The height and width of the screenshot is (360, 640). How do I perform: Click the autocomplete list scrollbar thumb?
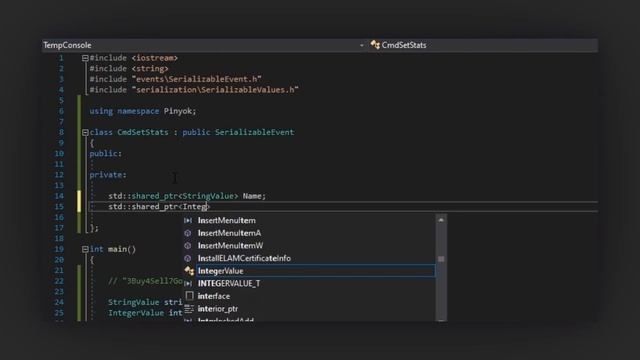coord(441,259)
